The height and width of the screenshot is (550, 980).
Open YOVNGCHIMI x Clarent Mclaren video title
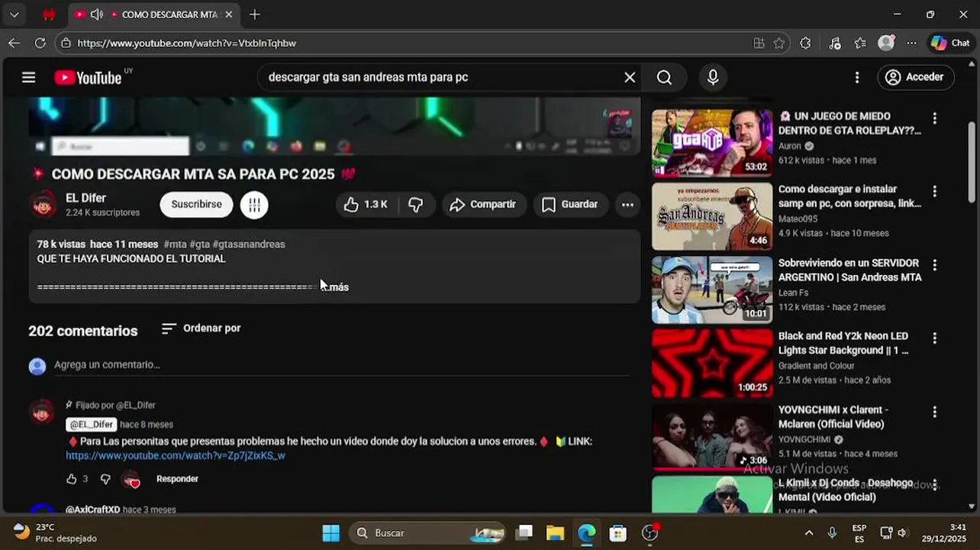click(833, 417)
